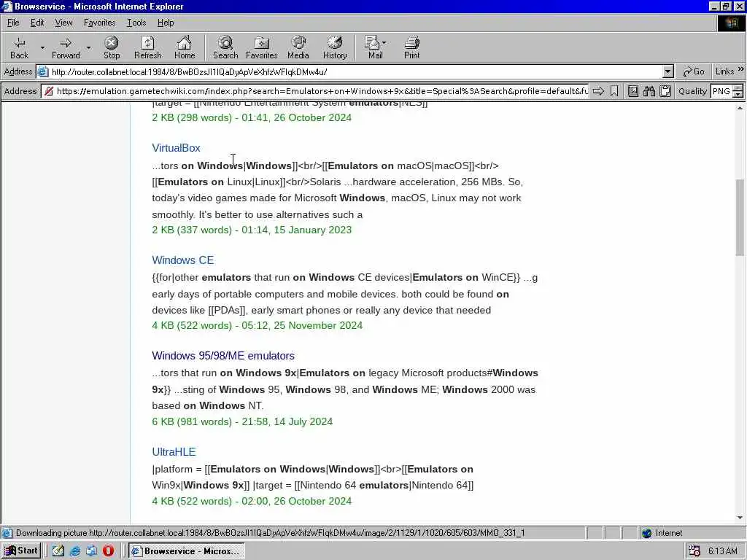
Task: Click the IE page icon in address bar
Action: coord(43,72)
